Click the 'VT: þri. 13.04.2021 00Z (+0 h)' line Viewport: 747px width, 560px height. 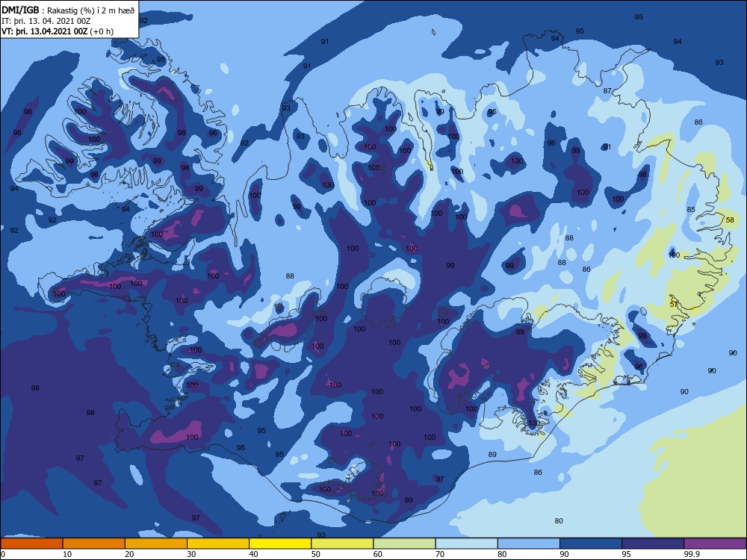tap(58, 31)
